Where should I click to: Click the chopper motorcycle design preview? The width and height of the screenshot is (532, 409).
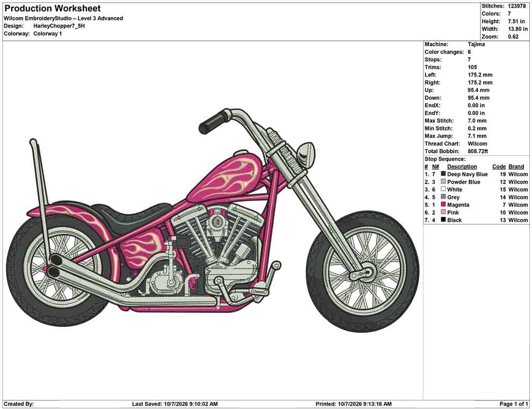click(213, 220)
